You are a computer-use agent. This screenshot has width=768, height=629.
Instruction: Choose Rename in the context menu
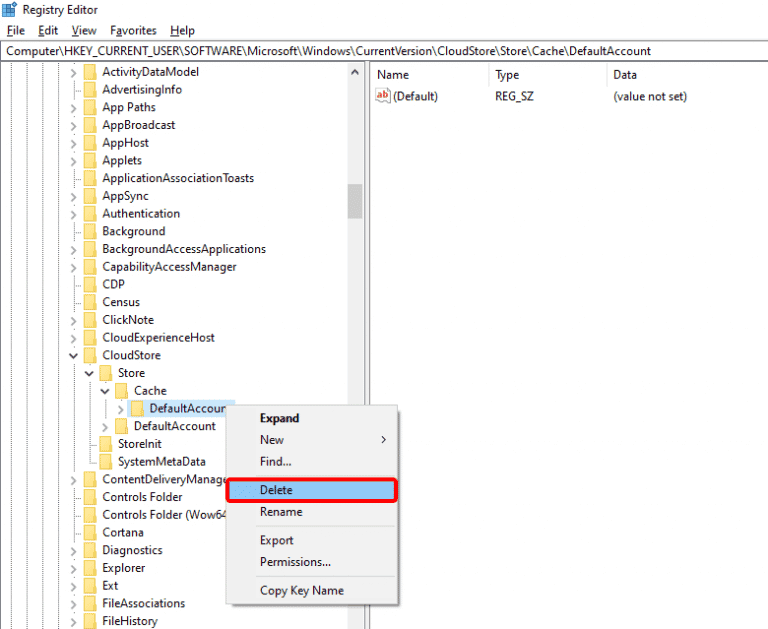pyautogui.click(x=312, y=511)
